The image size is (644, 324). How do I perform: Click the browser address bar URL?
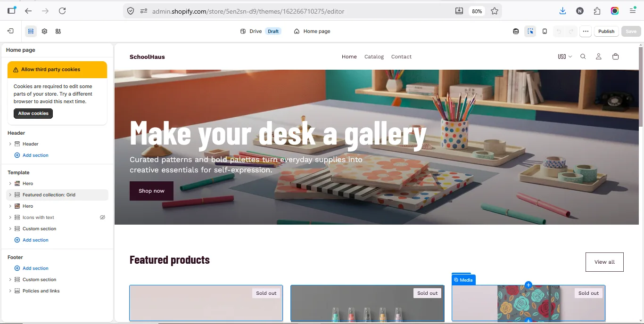[248, 11]
